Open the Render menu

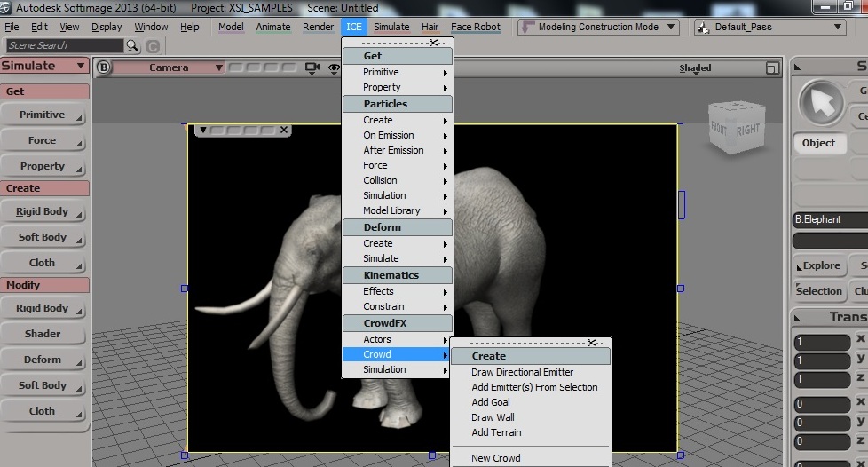(319, 27)
